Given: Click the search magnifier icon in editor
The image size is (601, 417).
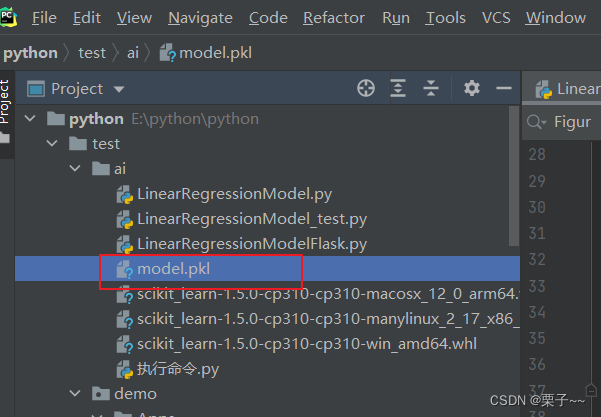Looking at the screenshot, I should point(537,121).
